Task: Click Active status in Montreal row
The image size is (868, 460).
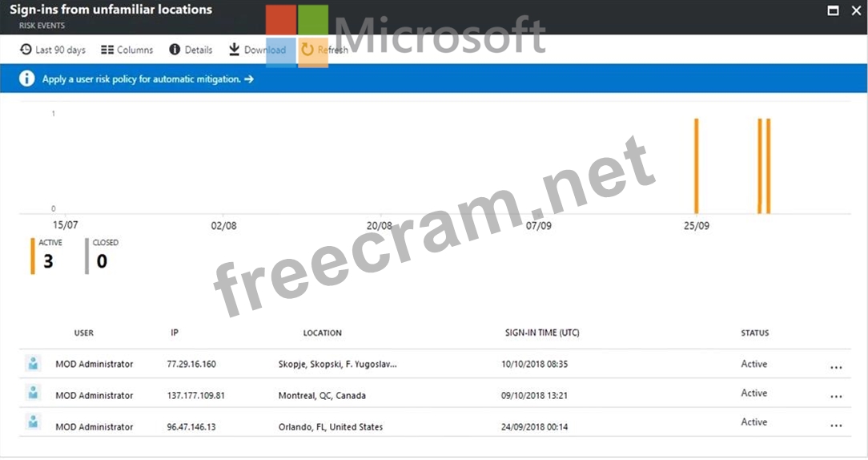Action: point(754,393)
